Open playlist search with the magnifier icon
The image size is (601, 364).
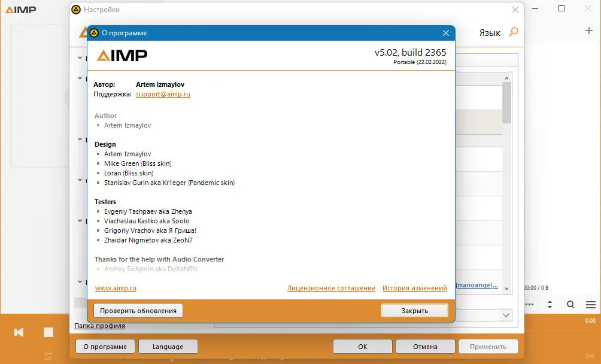tap(572, 304)
